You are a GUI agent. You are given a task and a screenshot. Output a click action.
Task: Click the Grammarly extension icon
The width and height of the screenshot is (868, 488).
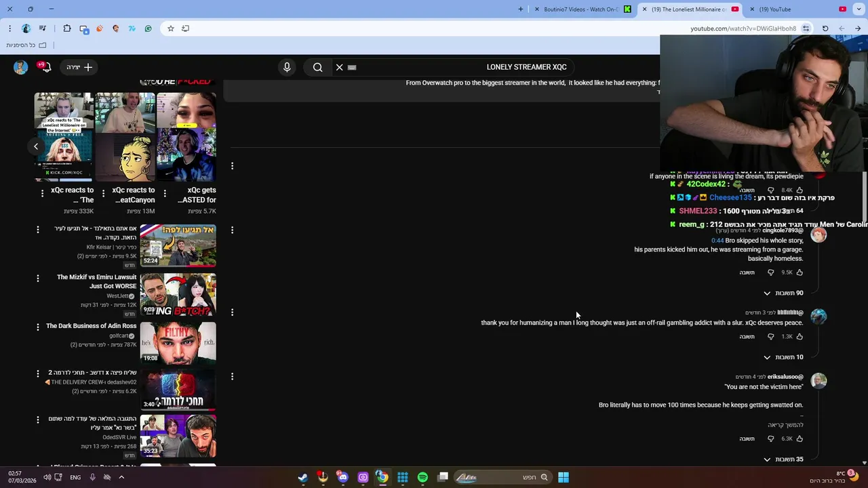click(x=149, y=28)
